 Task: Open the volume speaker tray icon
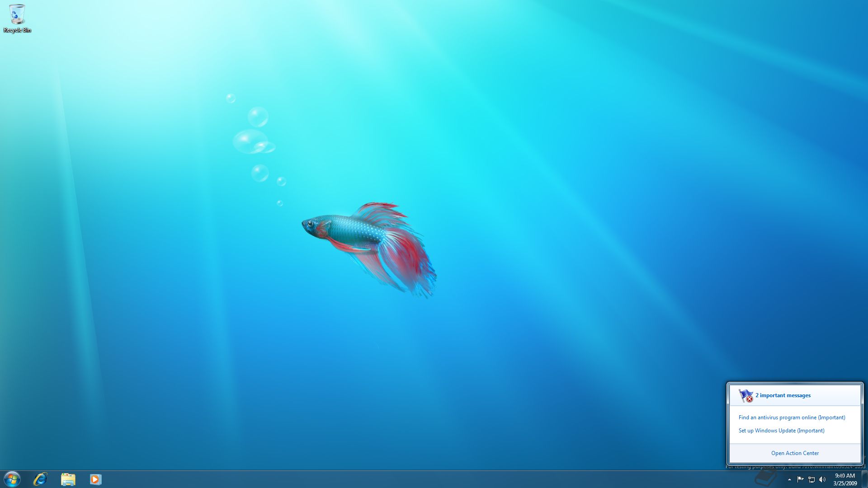[x=822, y=479]
